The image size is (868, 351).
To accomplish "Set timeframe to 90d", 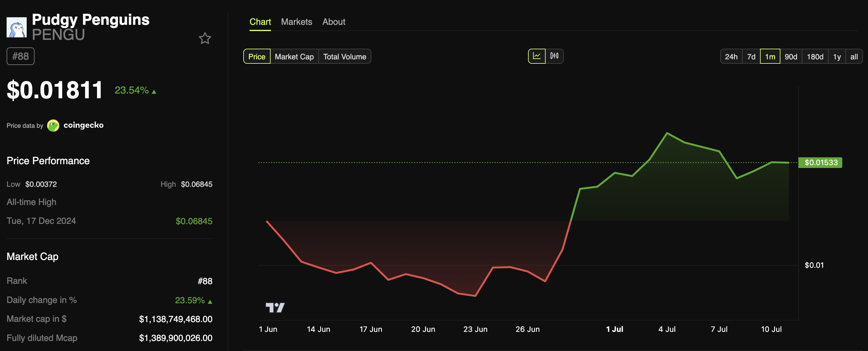I will 790,57.
